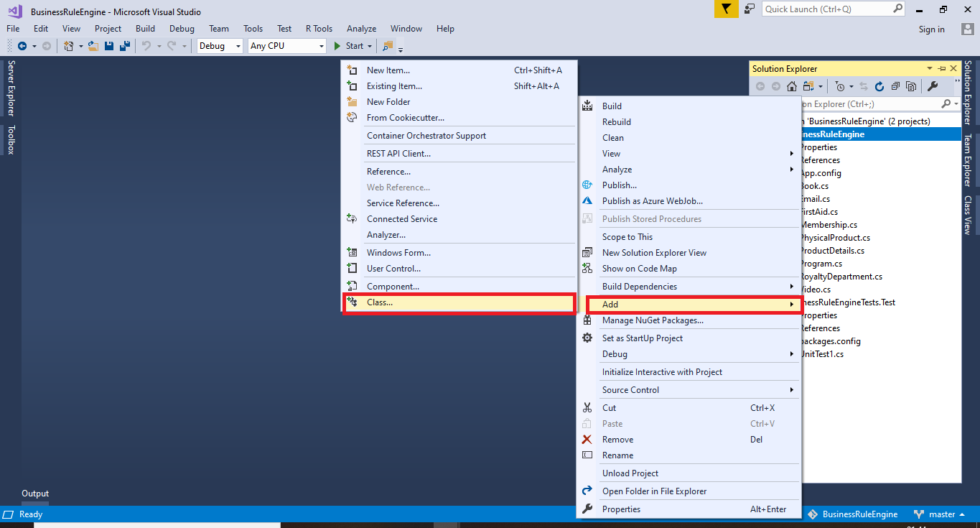The height and width of the screenshot is (528, 980).
Task: Open the R Tools menu
Action: [x=319, y=29]
